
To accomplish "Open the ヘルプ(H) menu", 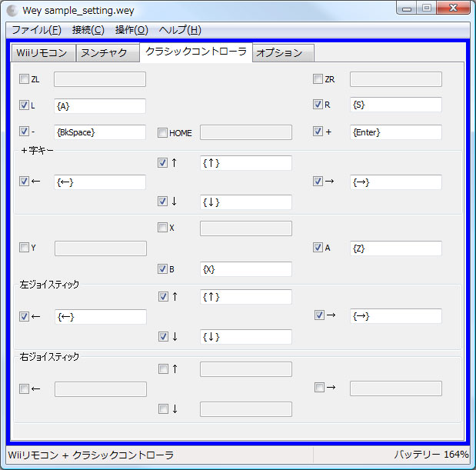I will pos(180,30).
